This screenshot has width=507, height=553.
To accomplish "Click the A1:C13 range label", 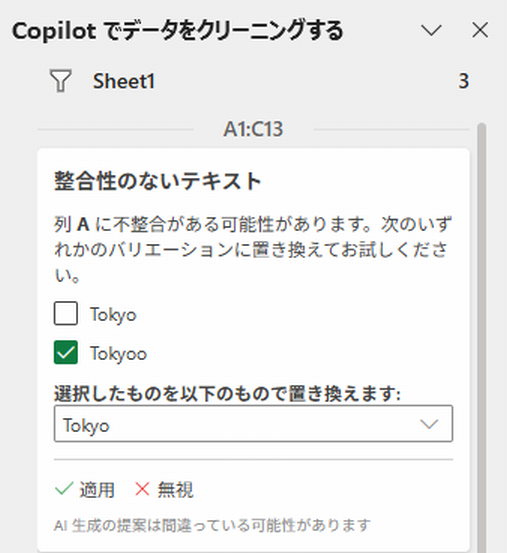I will [x=253, y=129].
